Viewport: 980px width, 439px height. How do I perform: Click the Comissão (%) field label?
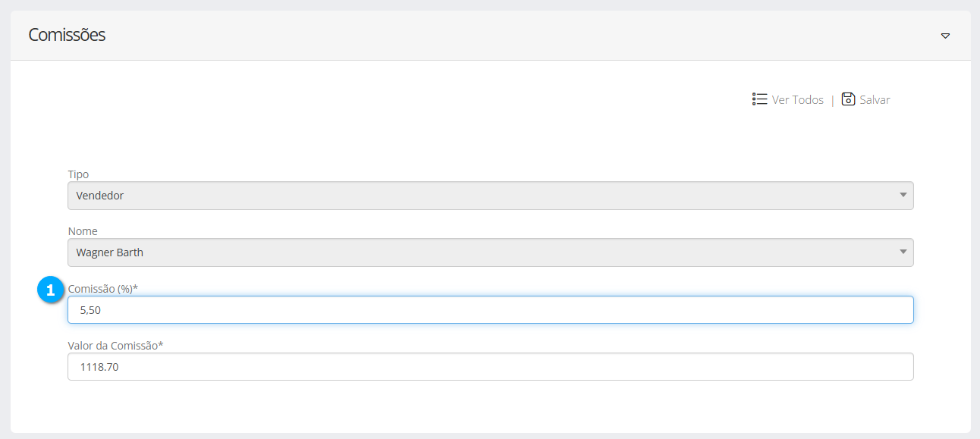tap(102, 288)
